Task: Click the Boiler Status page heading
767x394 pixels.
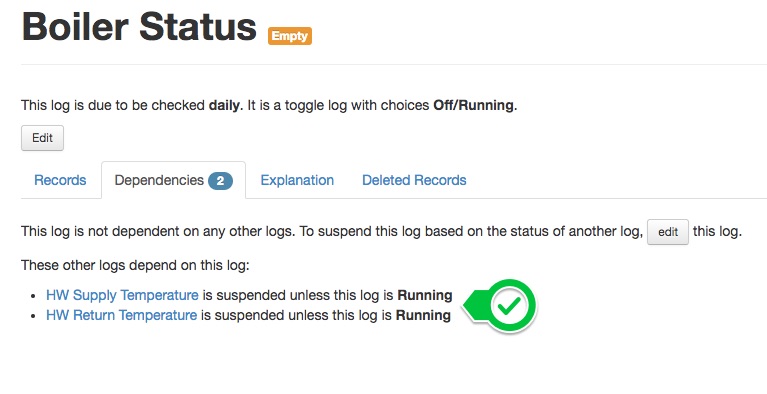Action: coord(139,26)
